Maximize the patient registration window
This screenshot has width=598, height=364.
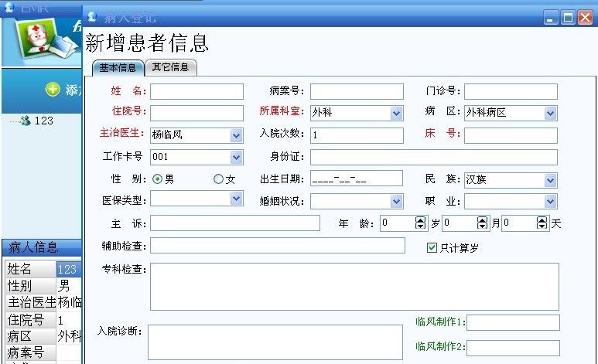(x=568, y=18)
